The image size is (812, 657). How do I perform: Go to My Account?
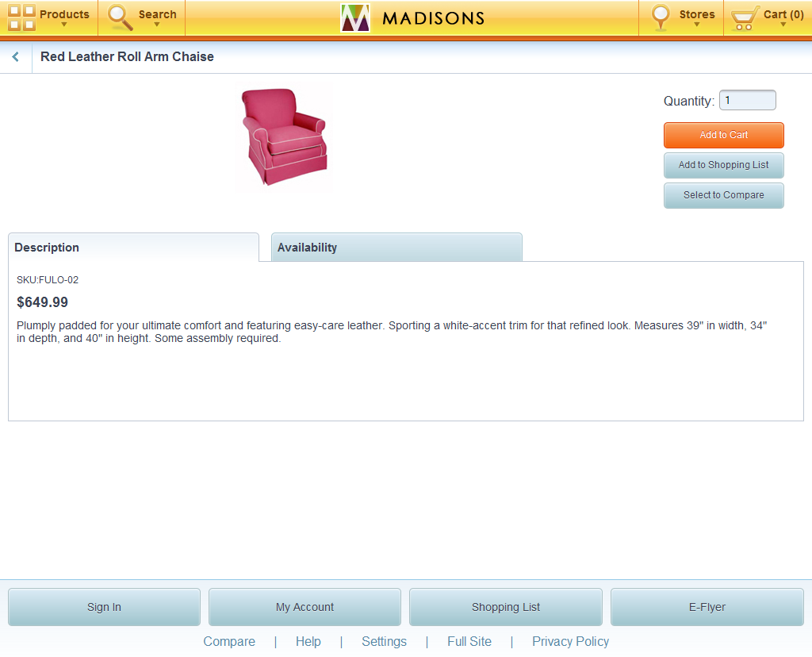(304, 606)
